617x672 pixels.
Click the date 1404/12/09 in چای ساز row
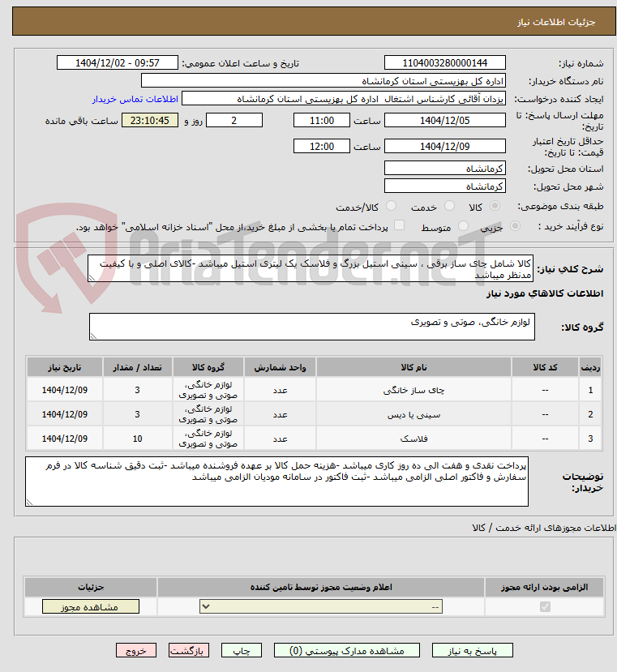(x=65, y=391)
